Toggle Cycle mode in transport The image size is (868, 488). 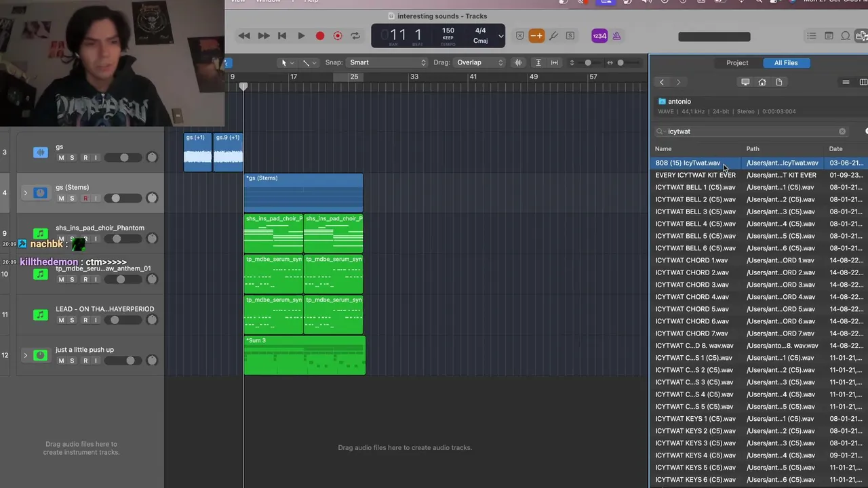(355, 36)
